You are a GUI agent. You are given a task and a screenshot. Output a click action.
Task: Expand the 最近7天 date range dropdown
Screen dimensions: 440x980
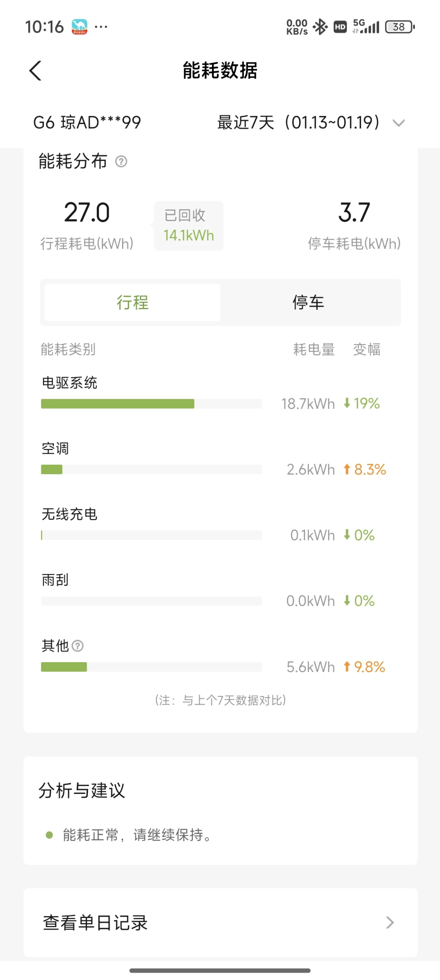(x=298, y=123)
